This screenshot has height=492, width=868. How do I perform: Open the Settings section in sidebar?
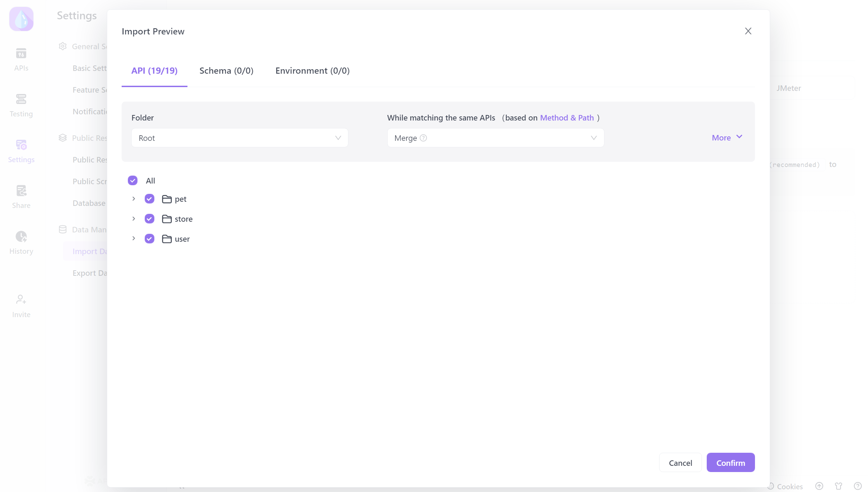coord(21,151)
